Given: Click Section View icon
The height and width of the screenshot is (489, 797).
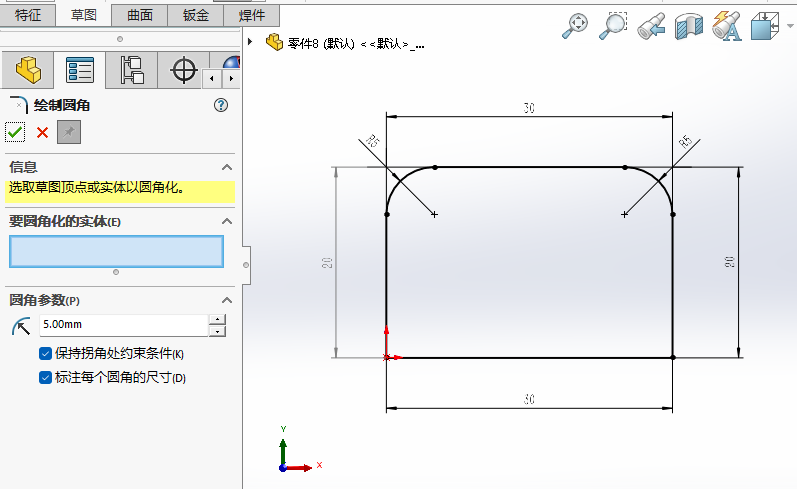Looking at the screenshot, I should click(689, 25).
